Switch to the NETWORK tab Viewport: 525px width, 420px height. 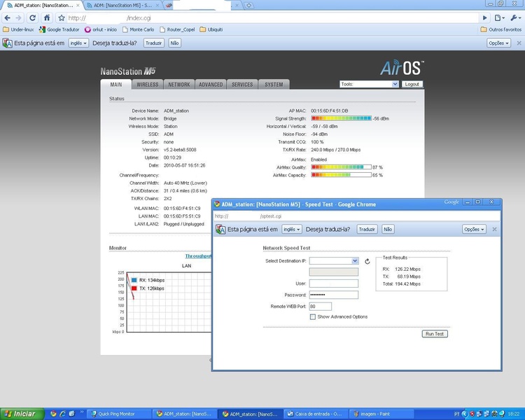tap(179, 85)
